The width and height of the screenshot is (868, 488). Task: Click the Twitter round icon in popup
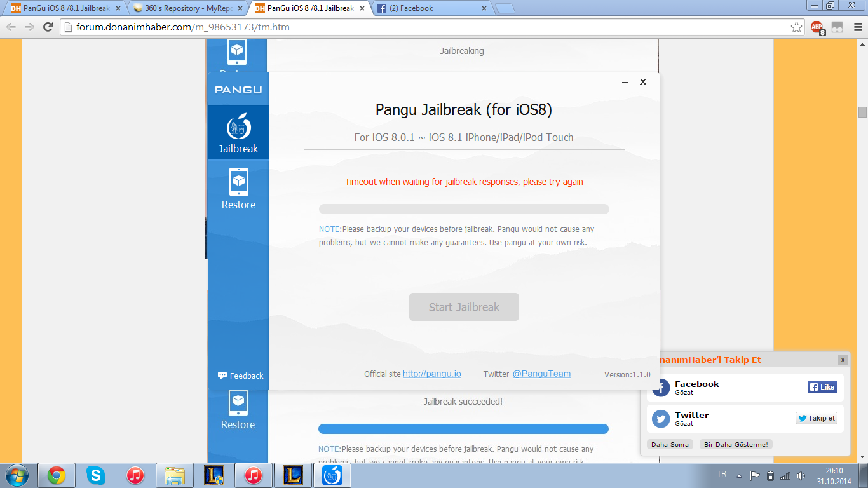tap(661, 419)
